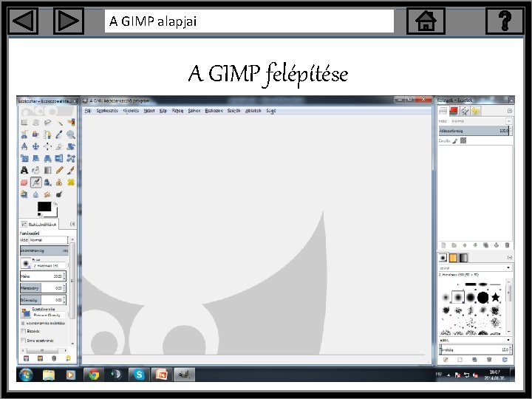
Task: Go to the next slide with forward arrow
Action: (x=68, y=21)
